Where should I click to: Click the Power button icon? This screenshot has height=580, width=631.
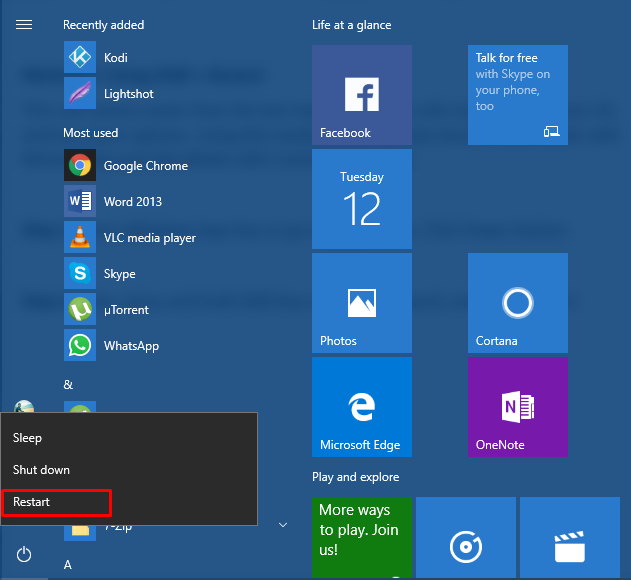pyautogui.click(x=24, y=553)
